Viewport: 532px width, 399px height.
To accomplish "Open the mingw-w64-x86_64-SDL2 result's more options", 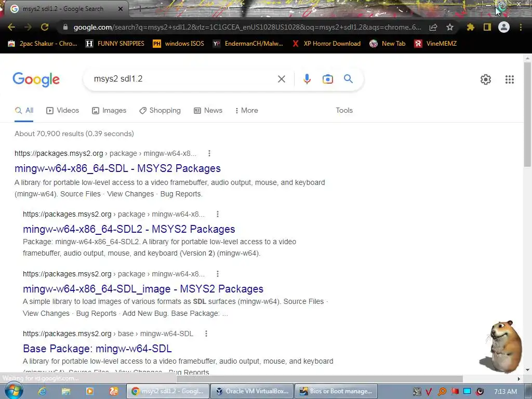I will pyautogui.click(x=218, y=214).
